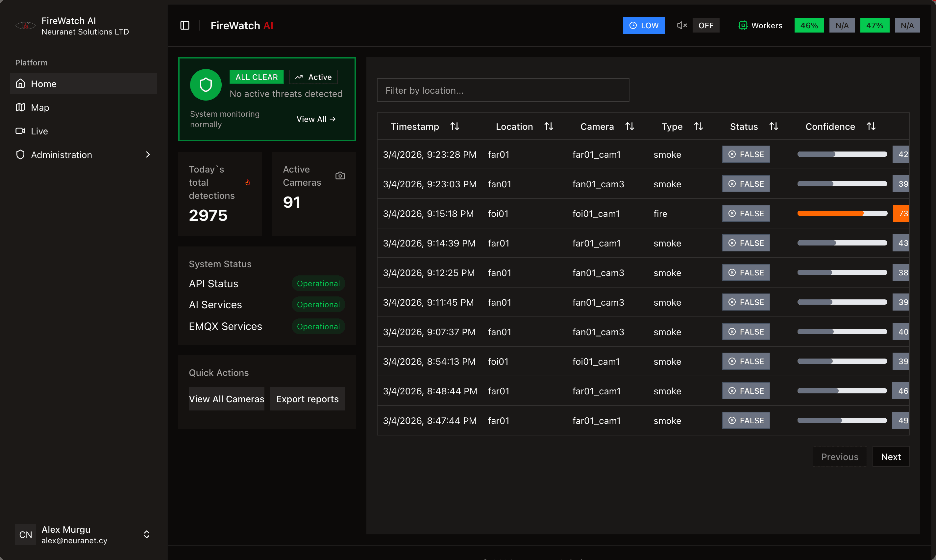
Task: Select the Live camera icon in sidebar
Action: click(20, 130)
